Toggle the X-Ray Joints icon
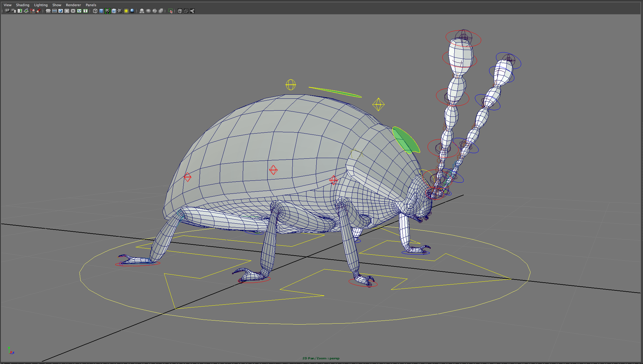Image resolution: width=643 pixels, height=364 pixels. point(192,11)
